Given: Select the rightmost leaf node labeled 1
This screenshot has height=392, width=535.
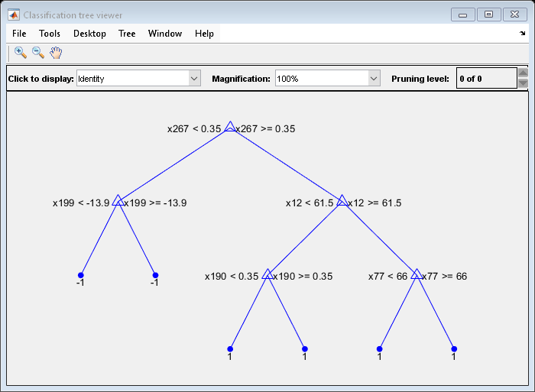Looking at the screenshot, I should pyautogui.click(x=454, y=349).
